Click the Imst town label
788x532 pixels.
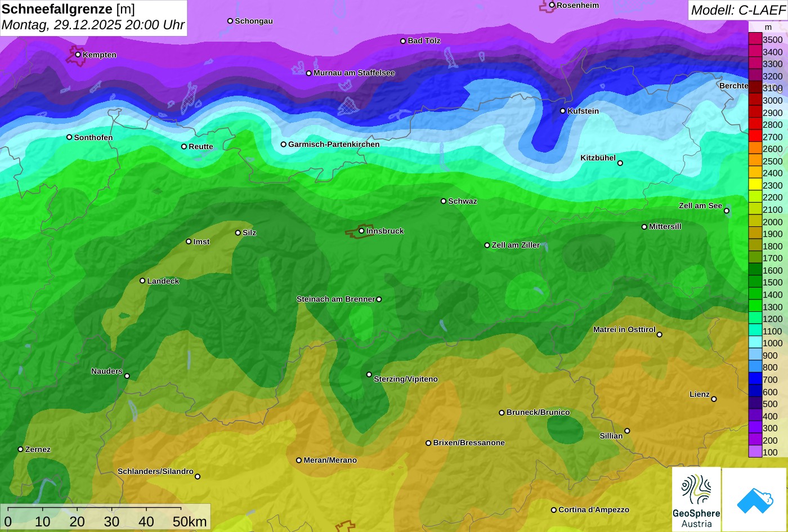pos(202,242)
